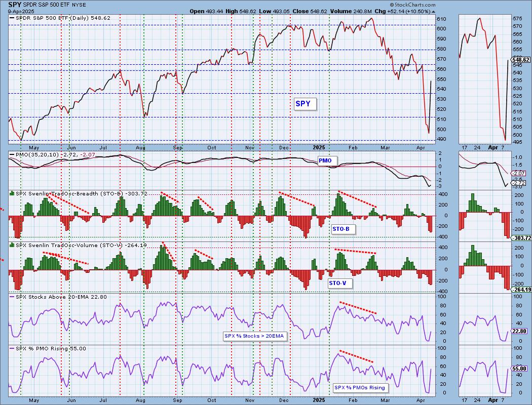
Task: Click the 'Chg +52.14 (+10.50%)' header value
Action: coord(403,11)
